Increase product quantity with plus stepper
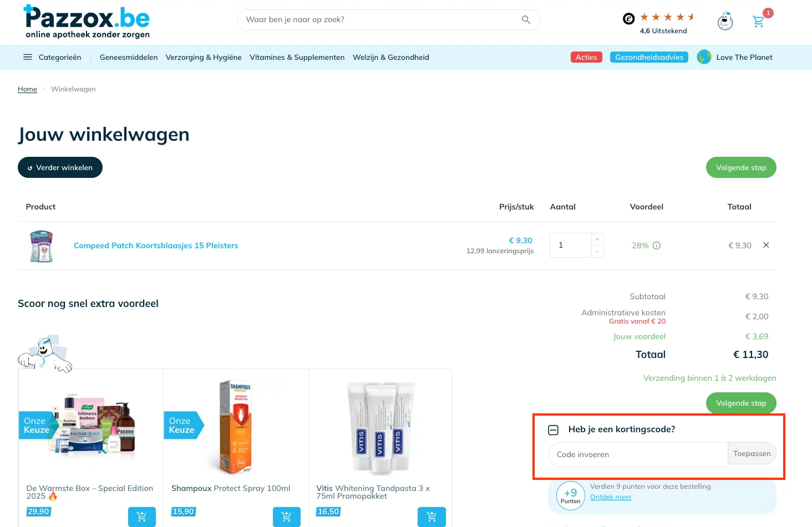The height and width of the screenshot is (527, 812). point(597,239)
